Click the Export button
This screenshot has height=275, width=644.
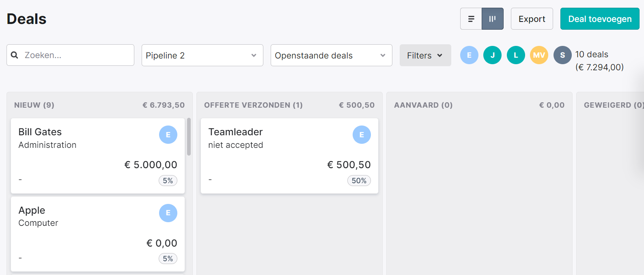532,19
